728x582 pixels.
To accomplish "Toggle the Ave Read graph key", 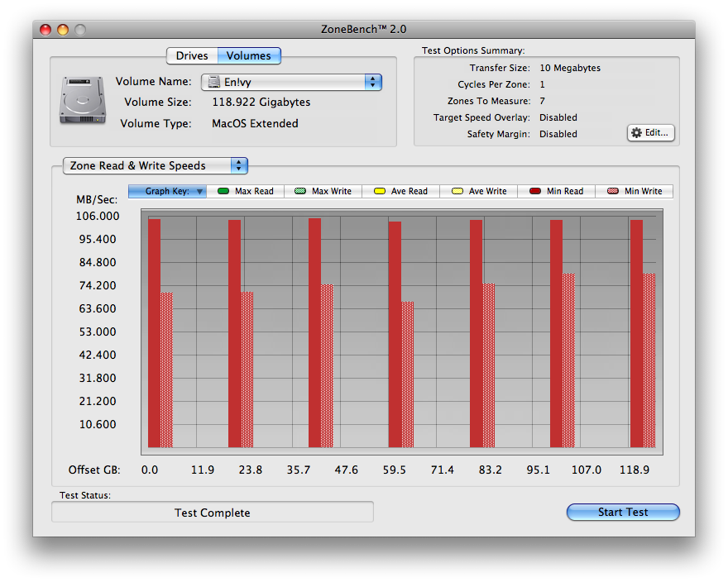I will point(400,191).
